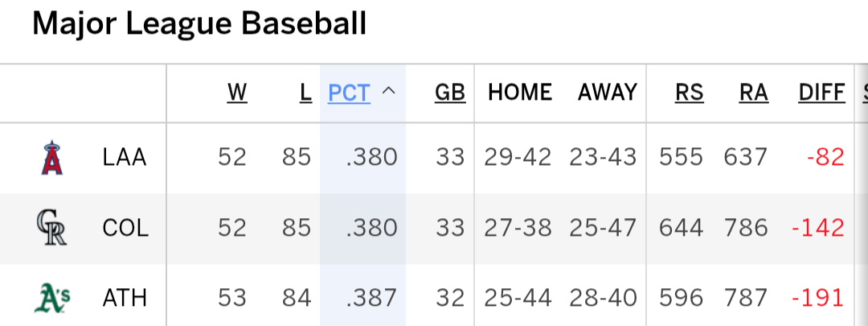The width and height of the screenshot is (868, 326).
Task: Click the COL .380 win percentage cell
Action: pos(371,228)
